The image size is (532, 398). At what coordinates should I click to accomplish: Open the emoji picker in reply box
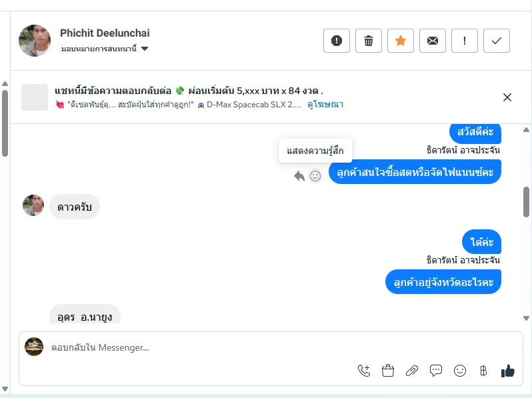[x=460, y=371]
